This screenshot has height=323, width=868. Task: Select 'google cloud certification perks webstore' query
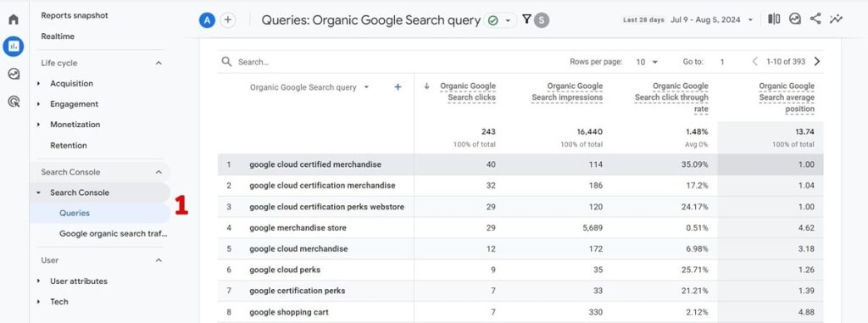[x=326, y=207]
